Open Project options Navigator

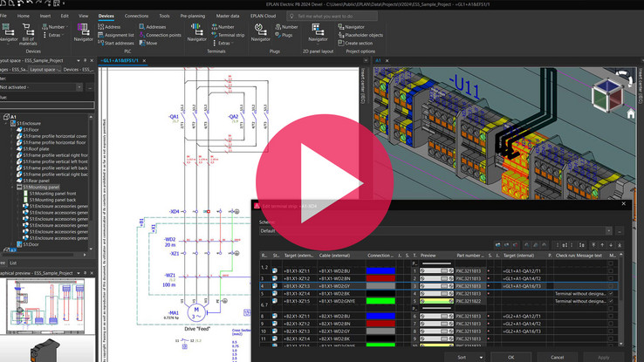pyautogui.click(x=351, y=27)
